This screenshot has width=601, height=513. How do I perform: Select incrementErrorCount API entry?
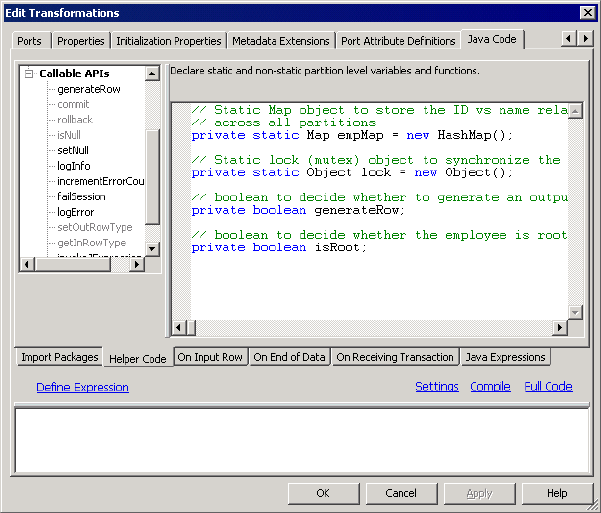pyautogui.click(x=100, y=181)
